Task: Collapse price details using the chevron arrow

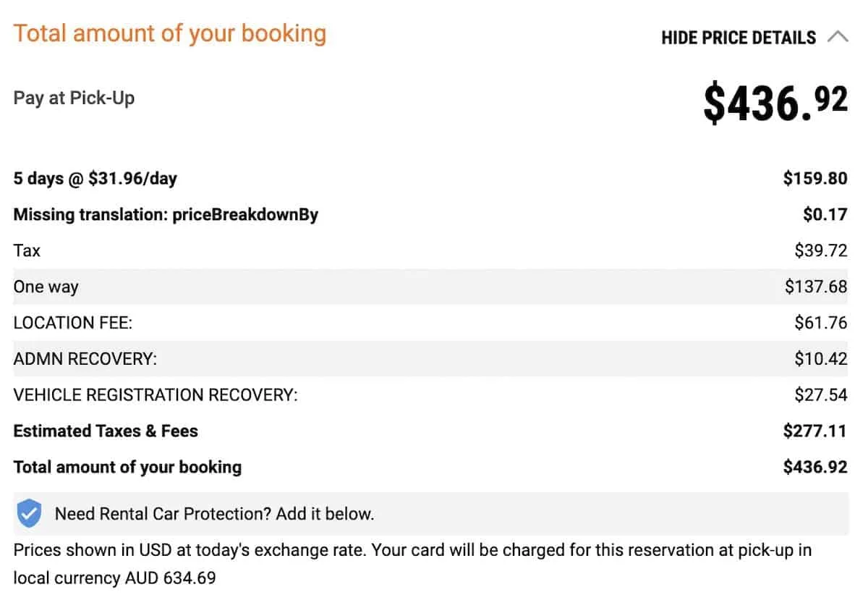Action: click(x=838, y=37)
